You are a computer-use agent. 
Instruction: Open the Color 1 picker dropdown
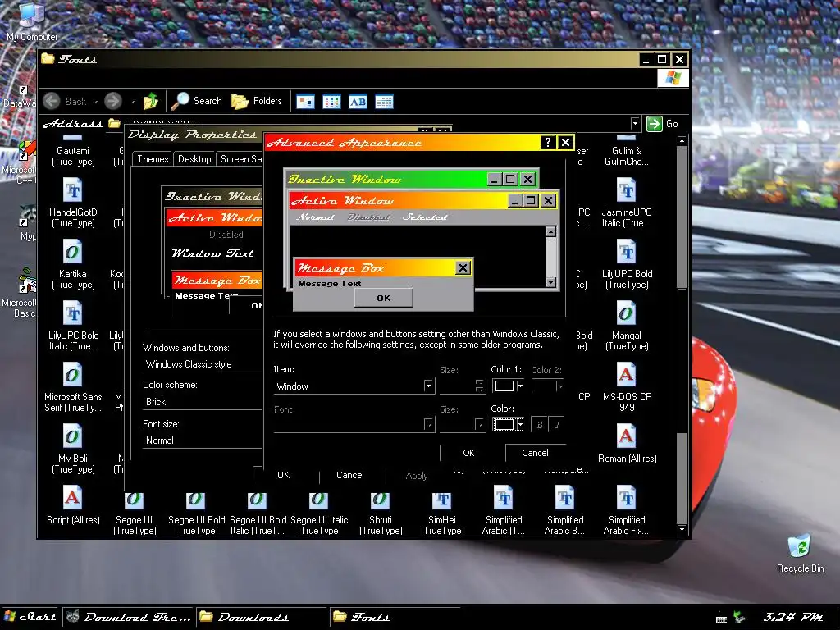507,386
